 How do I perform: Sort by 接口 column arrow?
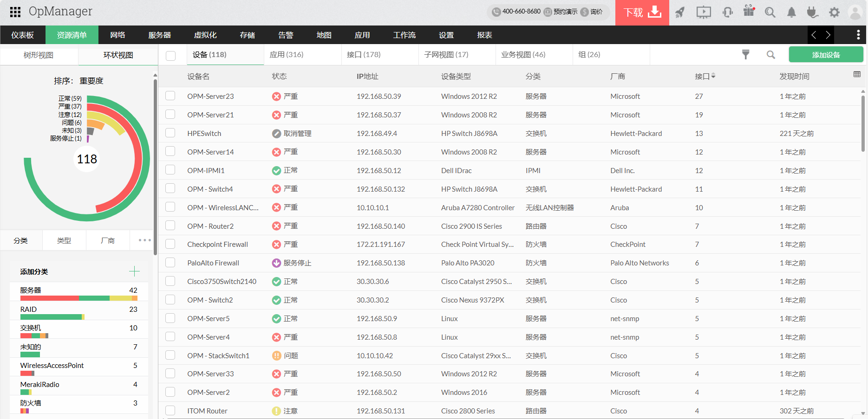713,76
